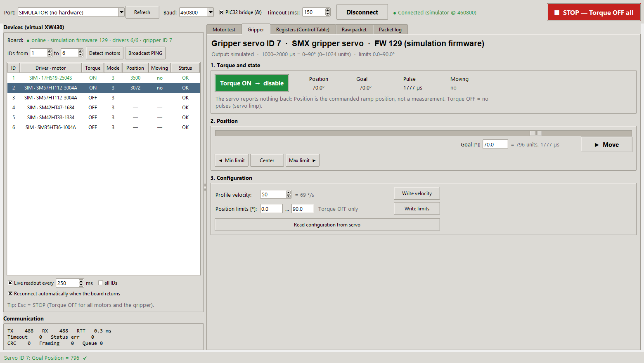This screenshot has width=644, height=363.
Task: Click the Refresh ports button
Action: (x=142, y=12)
